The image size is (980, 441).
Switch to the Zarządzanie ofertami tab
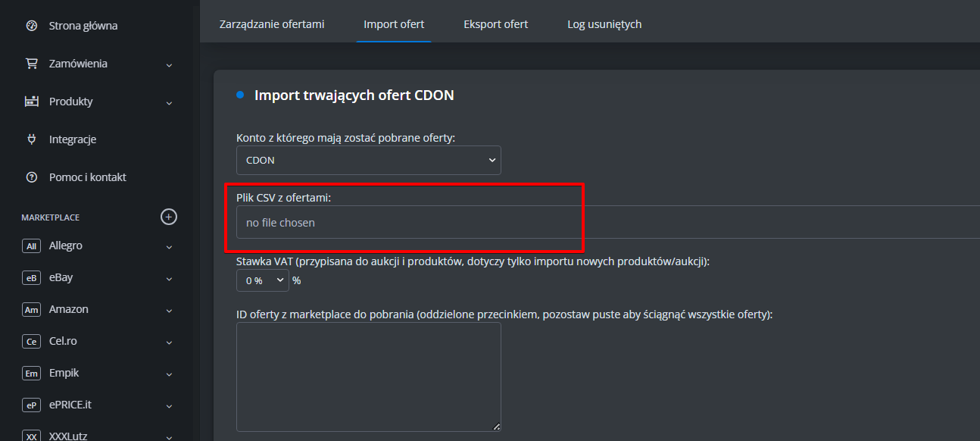(x=272, y=24)
